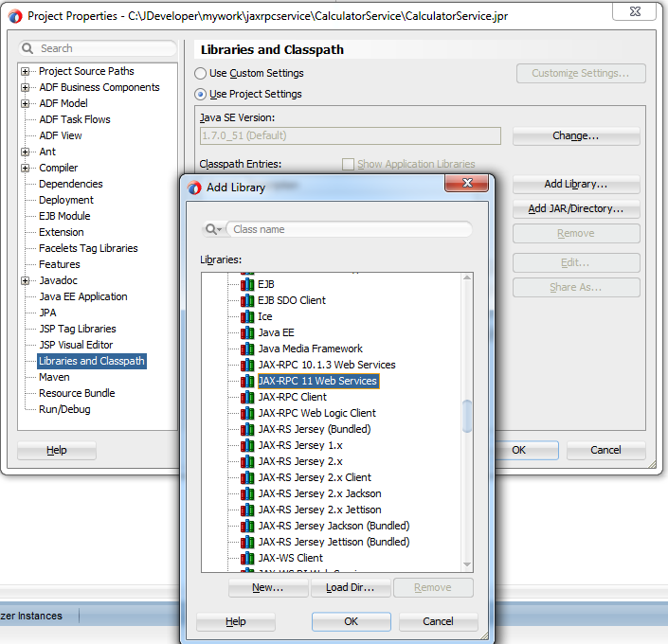The height and width of the screenshot is (644, 668).
Task: Click the Java EE library icon
Action: [247, 332]
